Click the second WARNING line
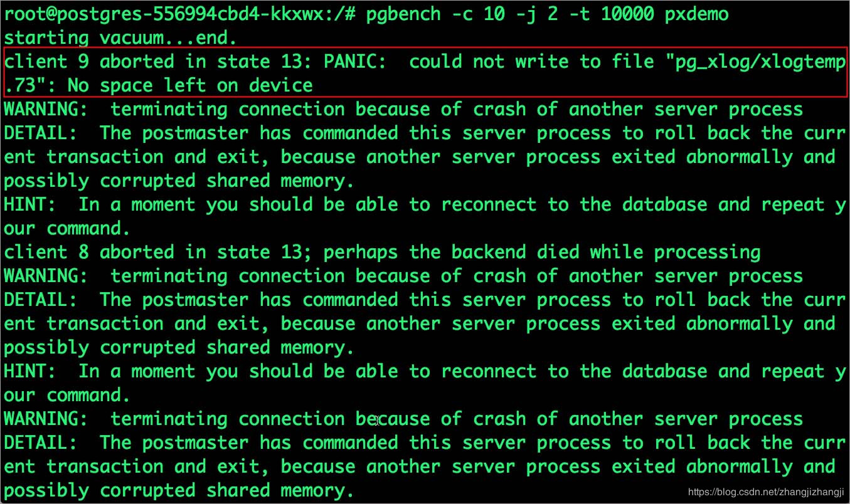Screen dimensions: 850x504 403,276
